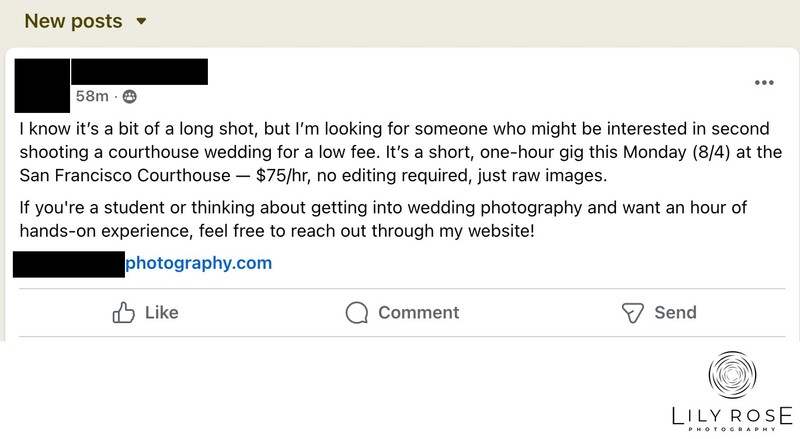Screen dimensions: 800x439
Task: Click the Comment button label
Action: coord(418,312)
